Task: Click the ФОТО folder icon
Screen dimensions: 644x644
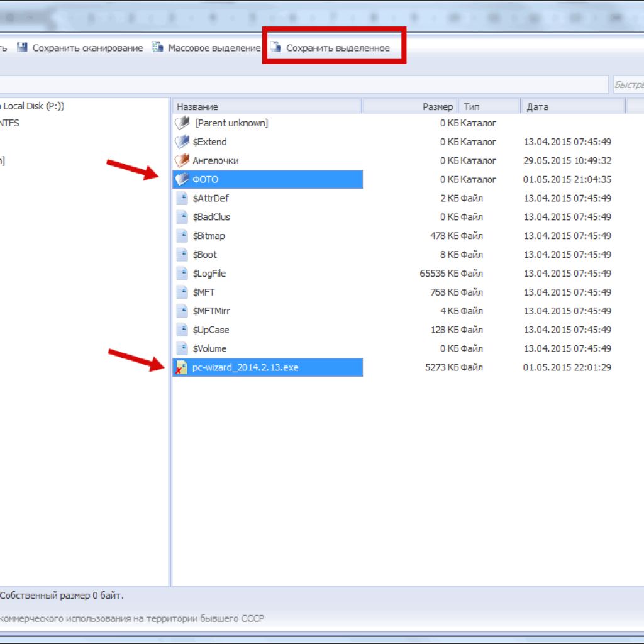Action: point(182,180)
